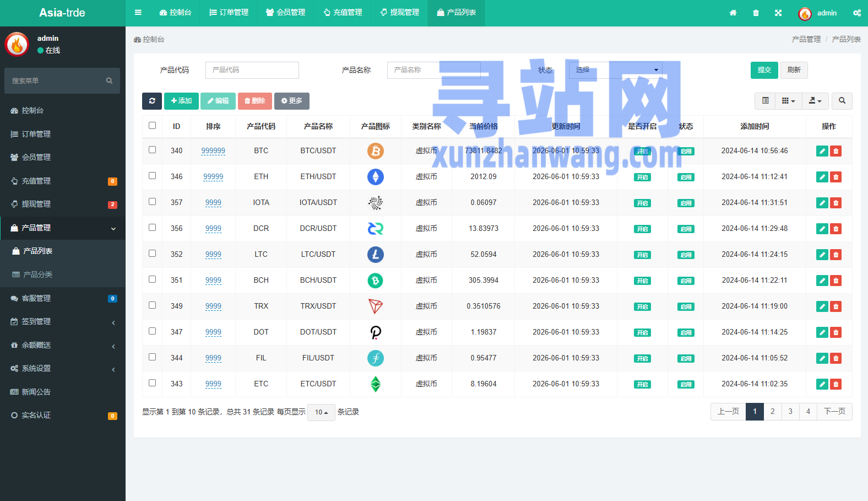Check the checkbox for row ID 349
The height and width of the screenshot is (501, 868).
152,305
